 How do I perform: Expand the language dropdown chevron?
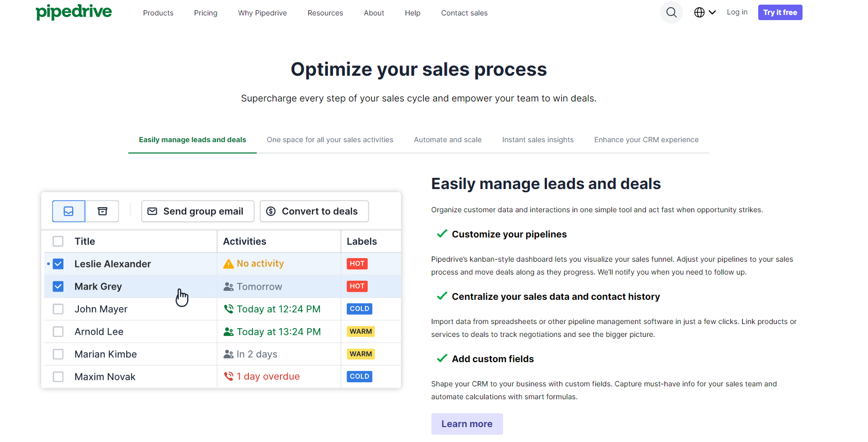pos(712,12)
